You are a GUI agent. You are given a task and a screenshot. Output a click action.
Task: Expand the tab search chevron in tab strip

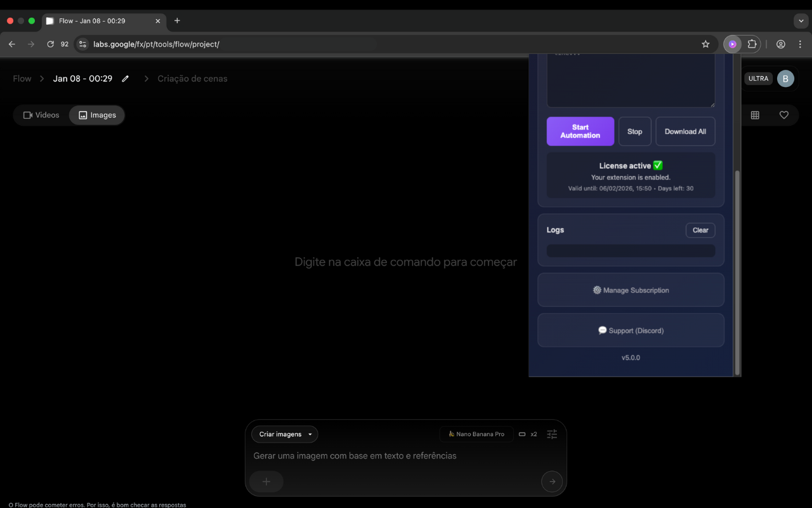point(801,21)
